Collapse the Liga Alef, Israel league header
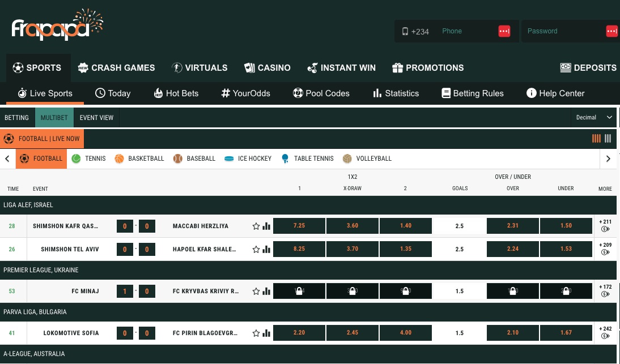The height and width of the screenshot is (364, 620). coord(308,205)
